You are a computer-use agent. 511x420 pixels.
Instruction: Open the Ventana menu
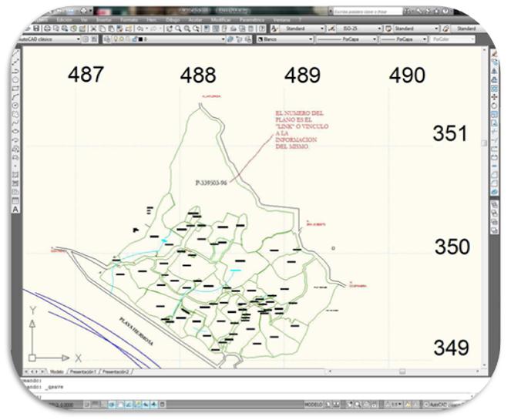click(281, 20)
